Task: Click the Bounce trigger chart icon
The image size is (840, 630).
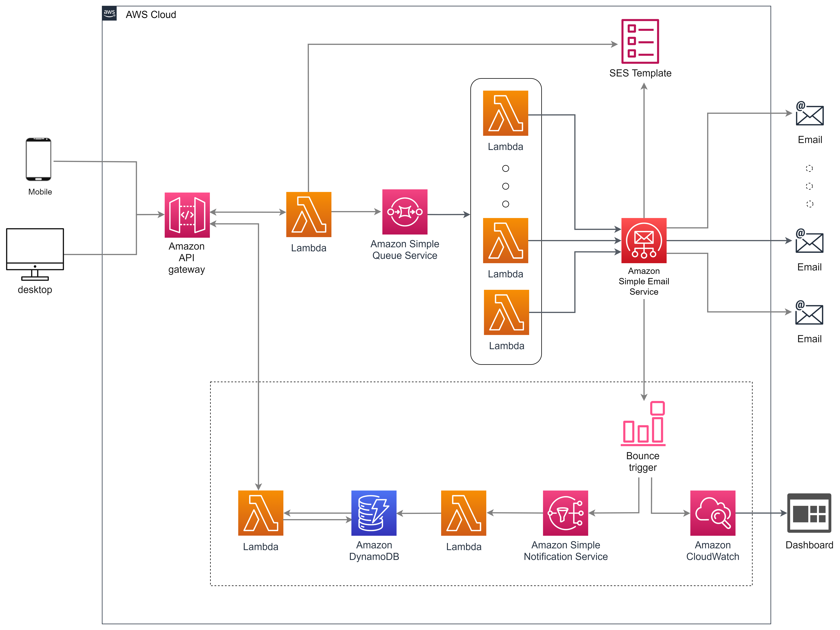Action: (643, 423)
